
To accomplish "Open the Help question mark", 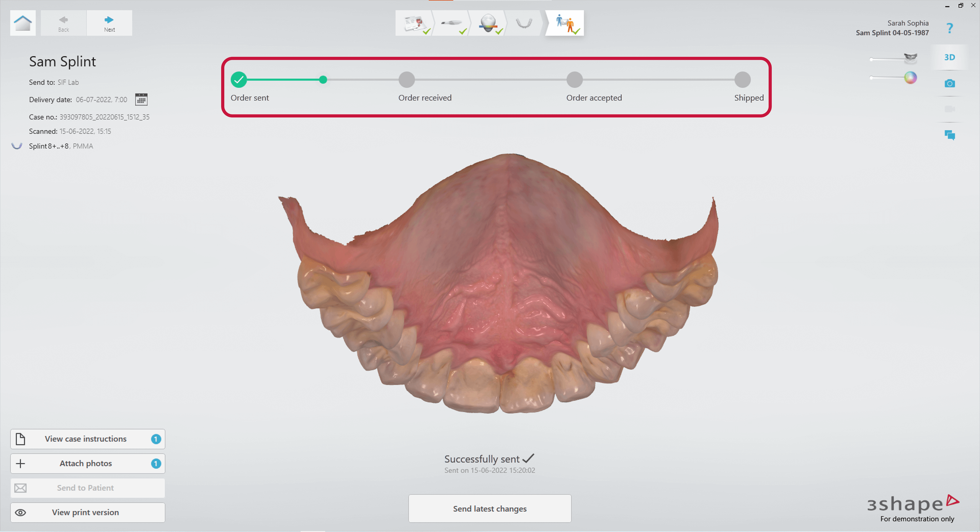I will click(x=950, y=28).
